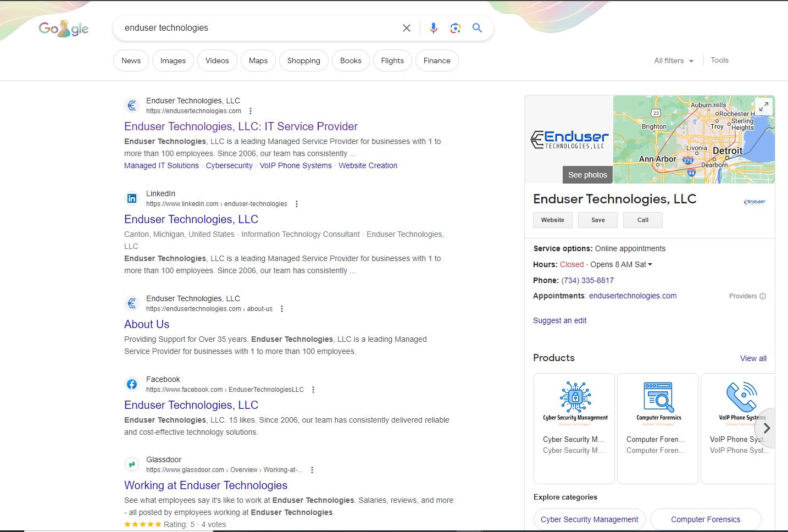Switch to the Images tab

tap(173, 60)
